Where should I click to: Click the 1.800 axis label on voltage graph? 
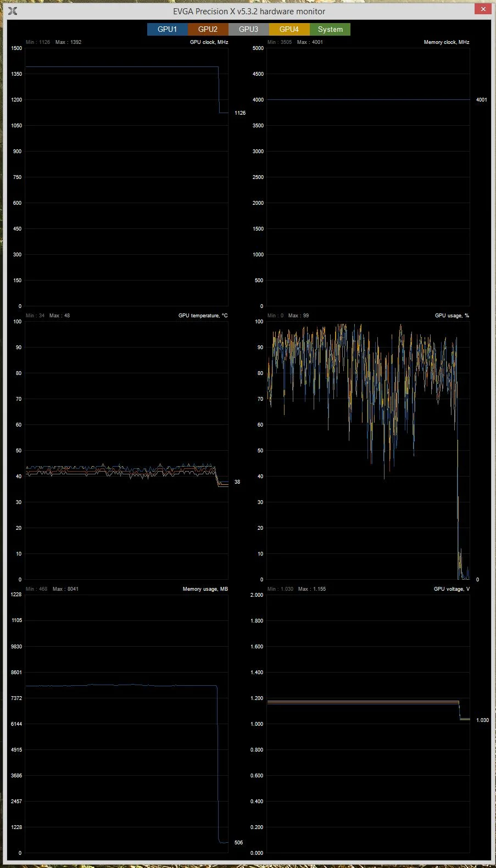coord(257,621)
